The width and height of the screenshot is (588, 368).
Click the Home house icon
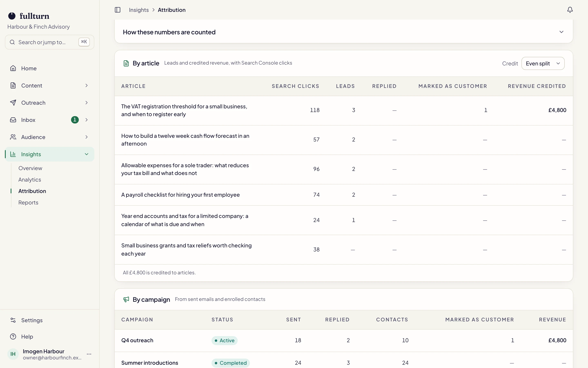click(13, 68)
